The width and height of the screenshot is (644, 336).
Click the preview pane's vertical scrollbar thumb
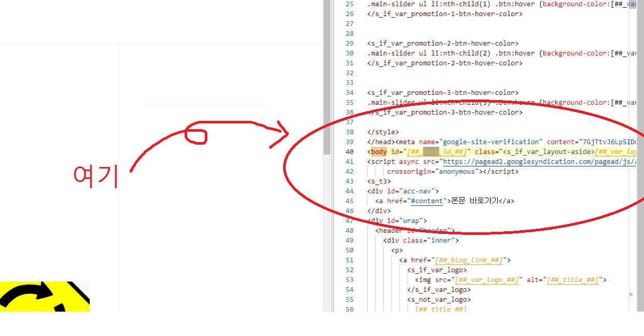[x=327, y=78]
